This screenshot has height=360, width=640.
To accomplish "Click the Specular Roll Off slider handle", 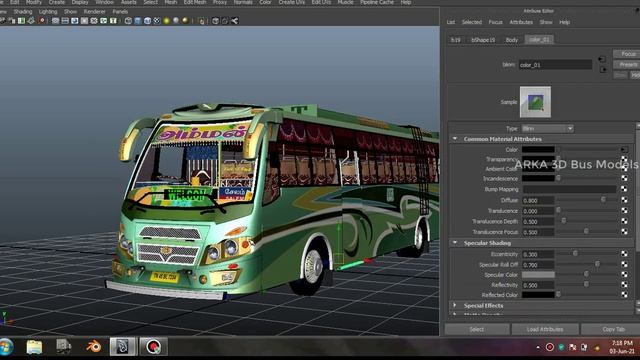I will click(x=597, y=264).
